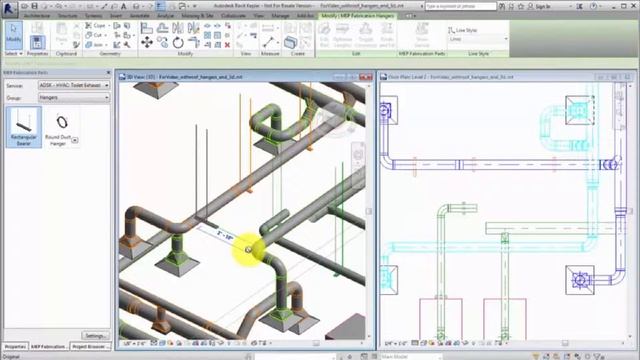Close the MEP Fabrication Parts palette

(108, 73)
